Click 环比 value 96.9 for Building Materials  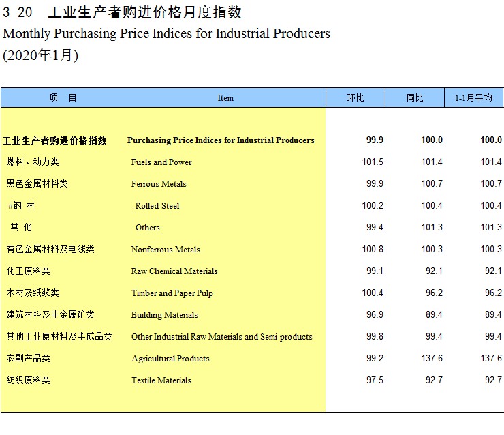(375, 314)
